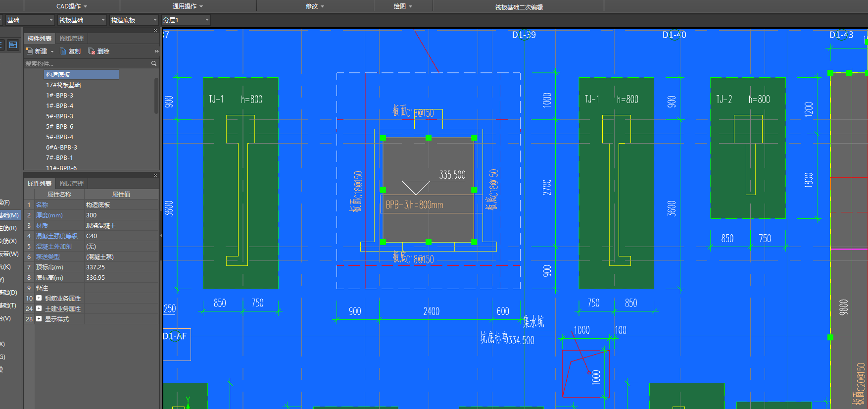The width and height of the screenshot is (868, 409).
Task: Click the 厚度 value 300 cell
Action: click(x=121, y=215)
